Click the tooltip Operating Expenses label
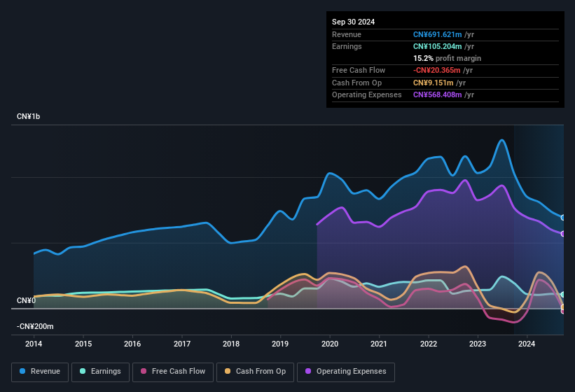The height and width of the screenshot is (392, 575). [x=367, y=95]
